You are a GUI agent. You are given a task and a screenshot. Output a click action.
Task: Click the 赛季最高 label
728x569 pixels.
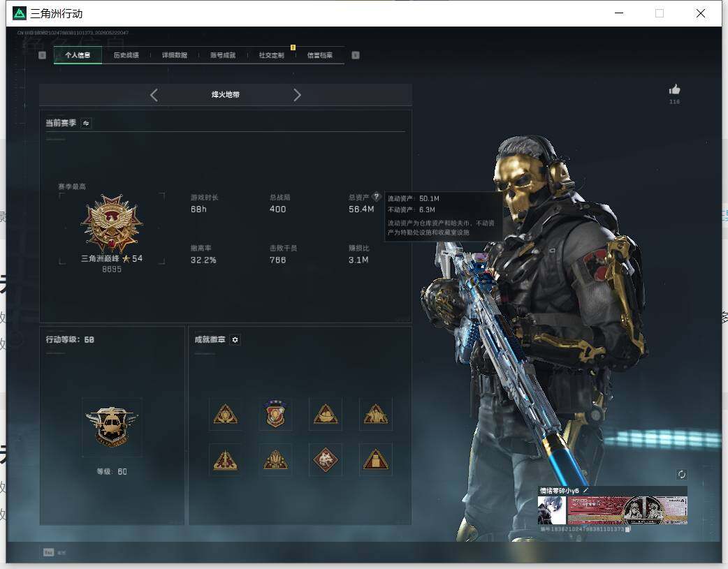click(72, 186)
